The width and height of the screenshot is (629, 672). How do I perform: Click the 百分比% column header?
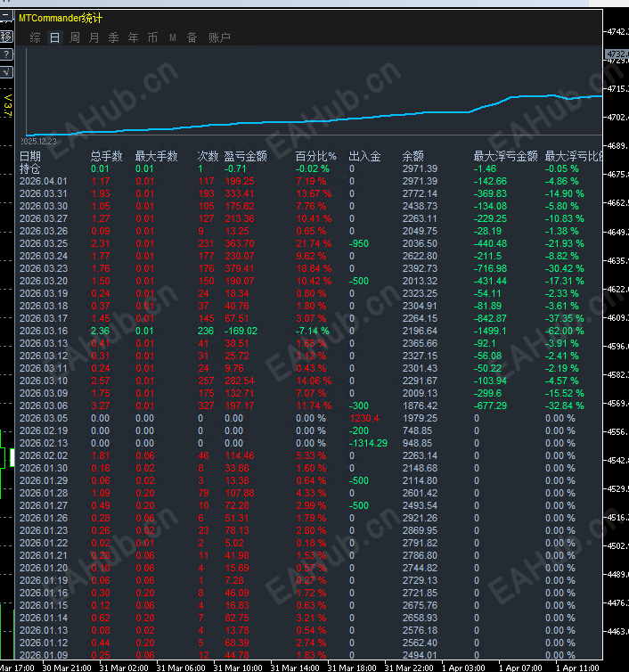(316, 156)
